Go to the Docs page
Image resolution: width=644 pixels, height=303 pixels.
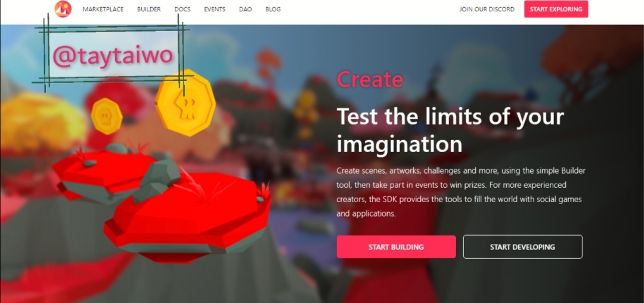tap(182, 9)
